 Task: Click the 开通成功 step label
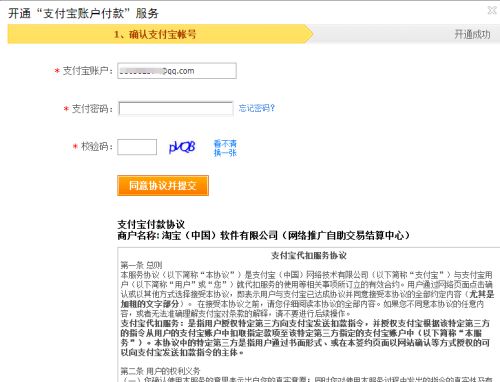(x=472, y=34)
